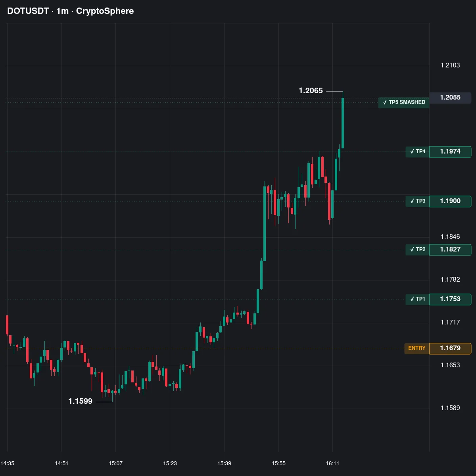The height and width of the screenshot is (476, 476).
Task: Select the TP5 SMASHED label
Action: tap(404, 102)
